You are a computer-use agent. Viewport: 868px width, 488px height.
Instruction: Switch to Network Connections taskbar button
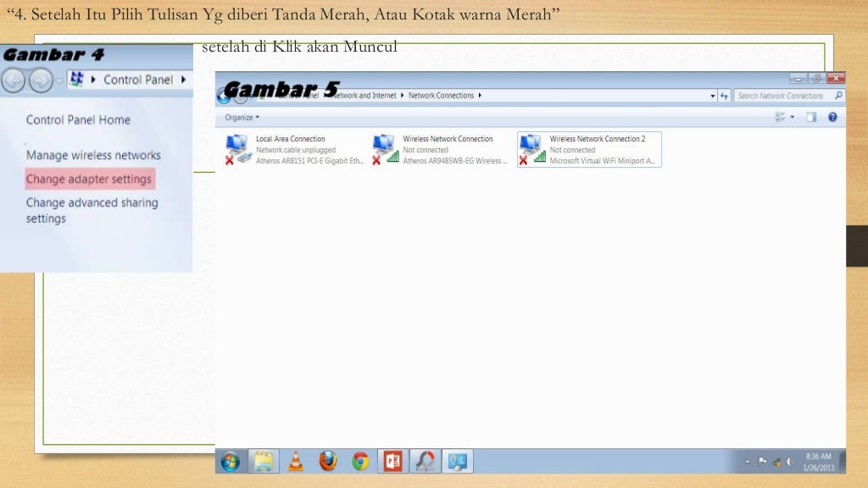[x=458, y=461]
